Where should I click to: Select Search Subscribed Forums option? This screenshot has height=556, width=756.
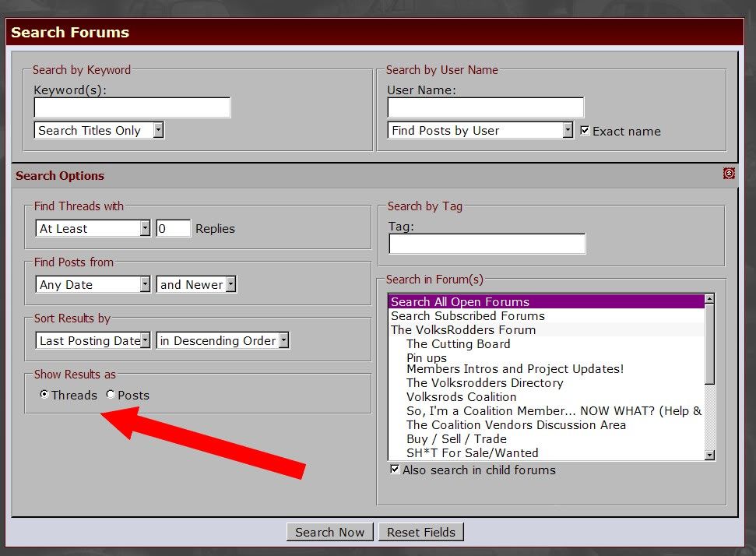pos(547,315)
